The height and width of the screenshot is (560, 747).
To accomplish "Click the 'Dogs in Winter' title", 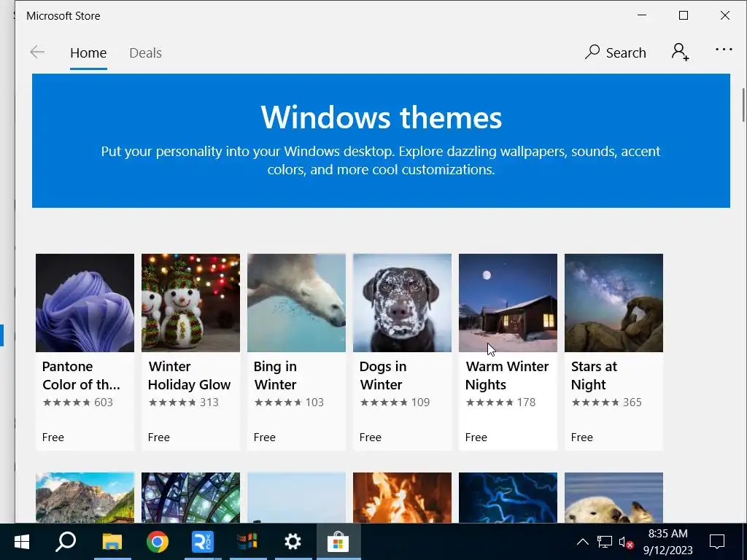I will pyautogui.click(x=382, y=376).
